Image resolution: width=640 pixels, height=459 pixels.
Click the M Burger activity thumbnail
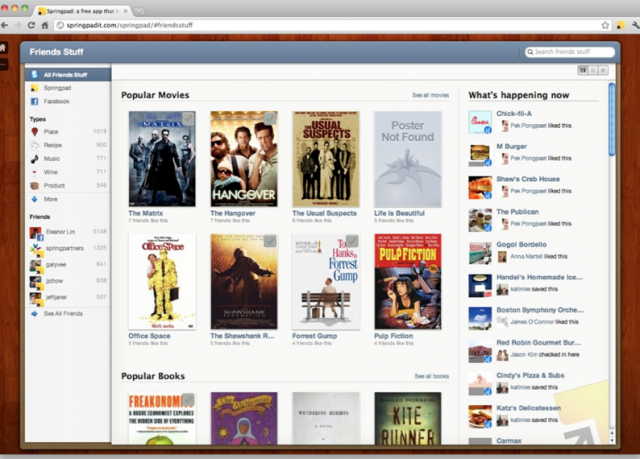[x=480, y=155]
